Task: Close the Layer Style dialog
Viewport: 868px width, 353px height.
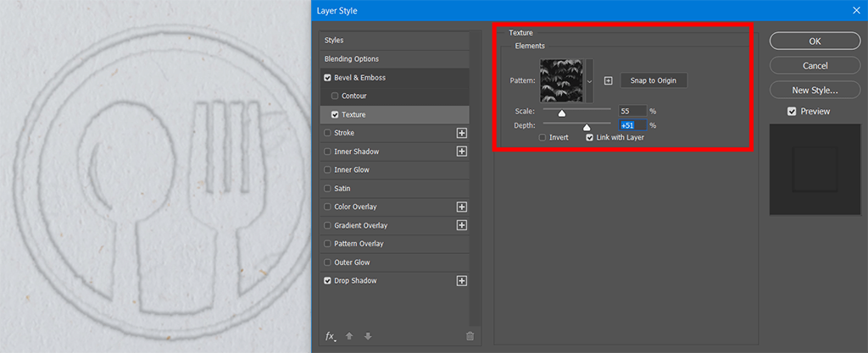Action: coord(858,10)
